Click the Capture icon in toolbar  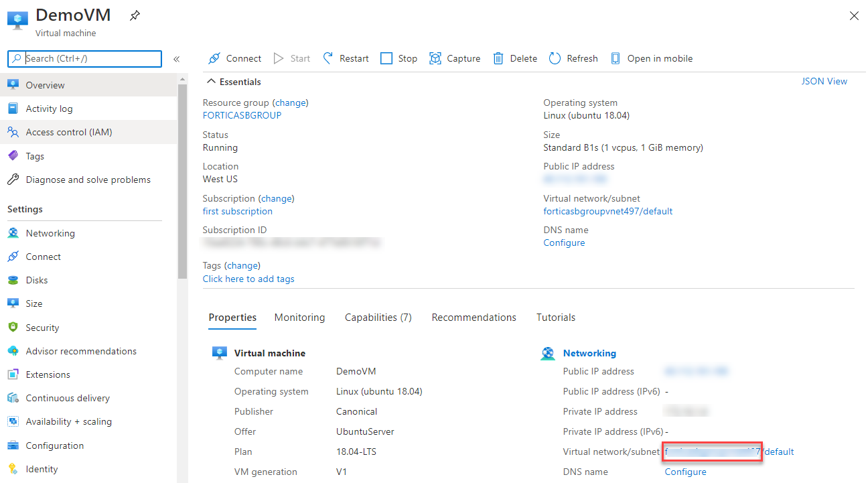click(x=435, y=58)
